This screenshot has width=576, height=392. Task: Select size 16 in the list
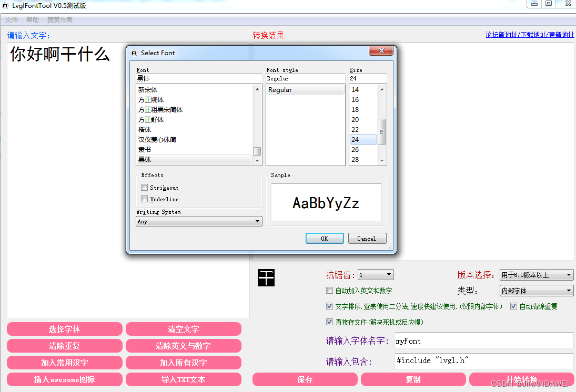pyautogui.click(x=363, y=99)
